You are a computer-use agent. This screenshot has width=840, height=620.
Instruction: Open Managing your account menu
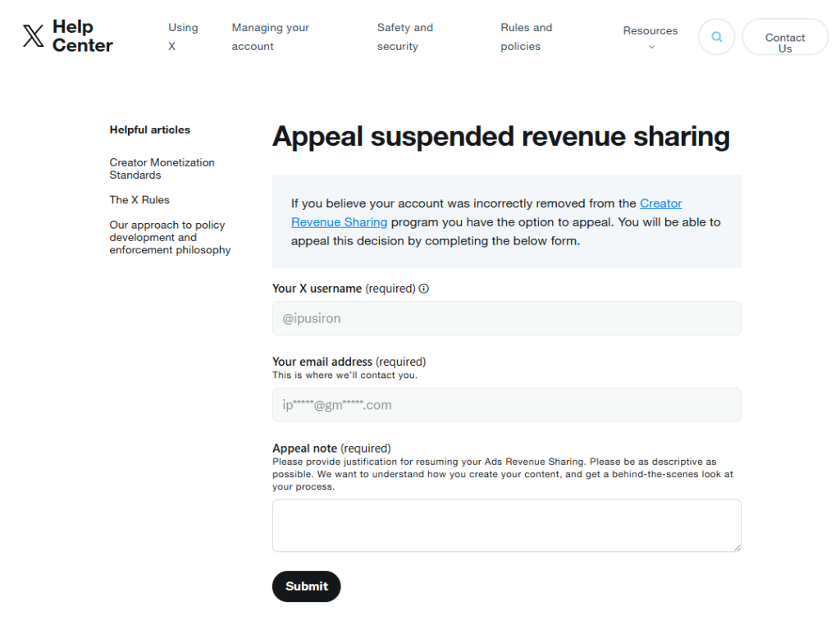(270, 37)
